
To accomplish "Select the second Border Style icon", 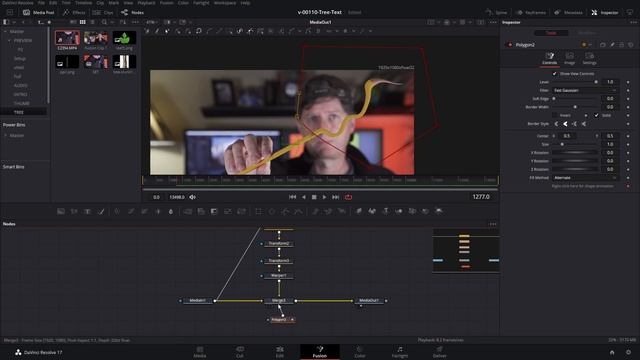I will click(565, 124).
